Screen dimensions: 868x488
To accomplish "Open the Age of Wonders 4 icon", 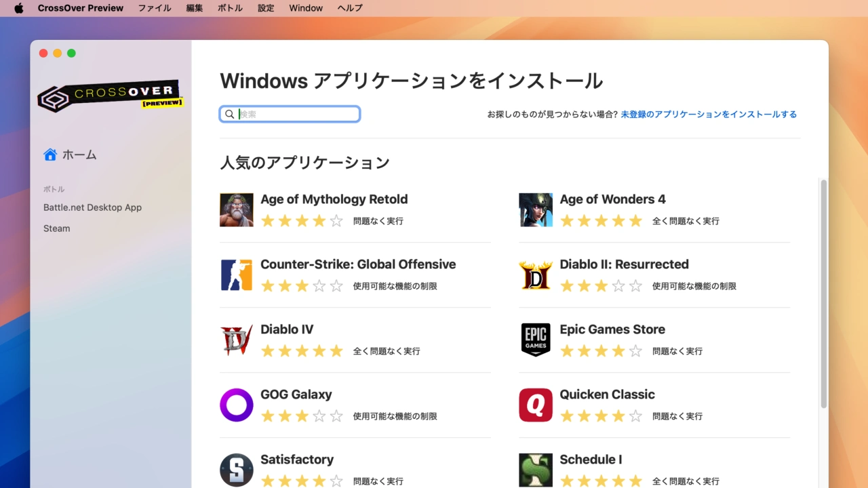I will (x=535, y=210).
